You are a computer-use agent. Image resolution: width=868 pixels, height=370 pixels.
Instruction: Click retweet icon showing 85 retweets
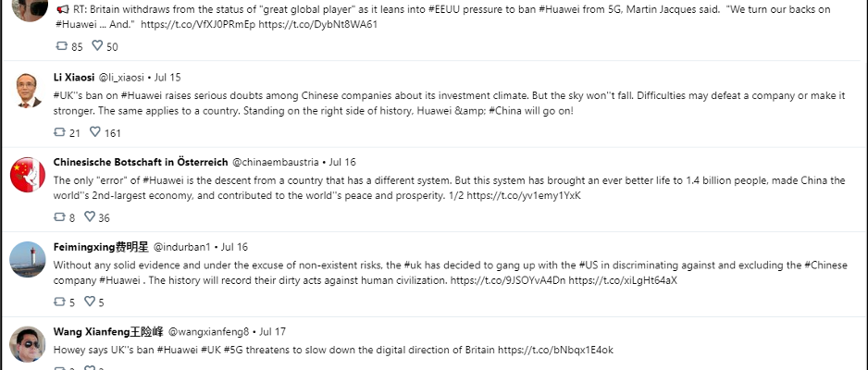tap(61, 46)
